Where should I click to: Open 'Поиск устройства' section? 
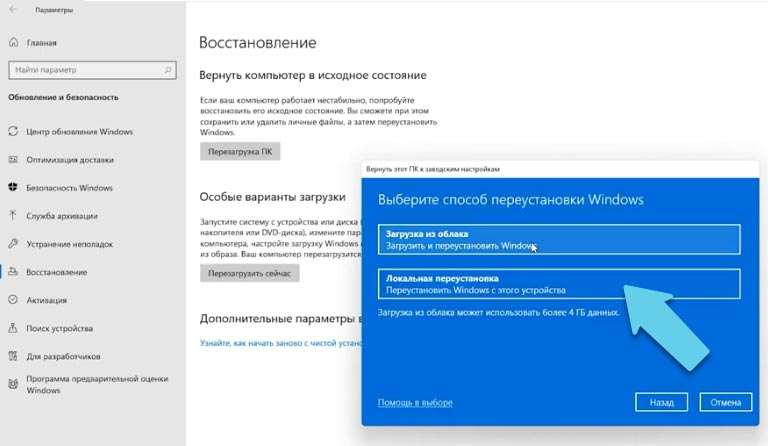tap(59, 328)
